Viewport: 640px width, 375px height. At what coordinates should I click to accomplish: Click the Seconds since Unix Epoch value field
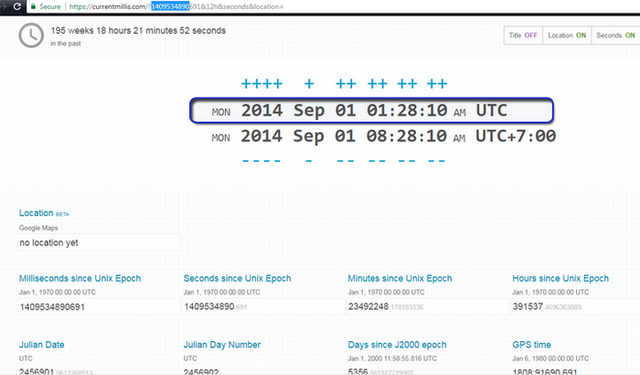click(x=264, y=306)
